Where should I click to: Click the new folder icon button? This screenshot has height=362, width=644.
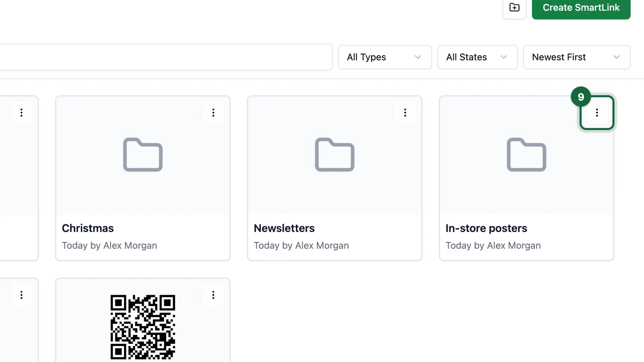(514, 8)
